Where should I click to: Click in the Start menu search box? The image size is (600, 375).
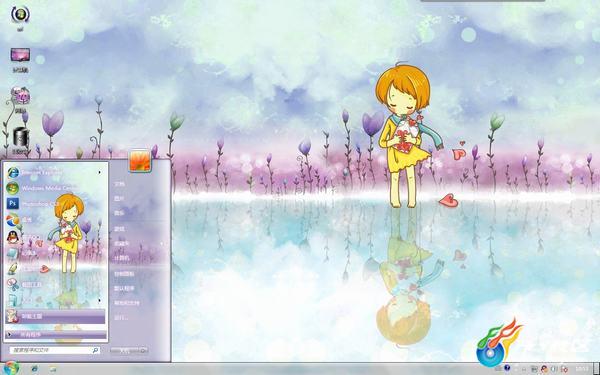pos(54,350)
